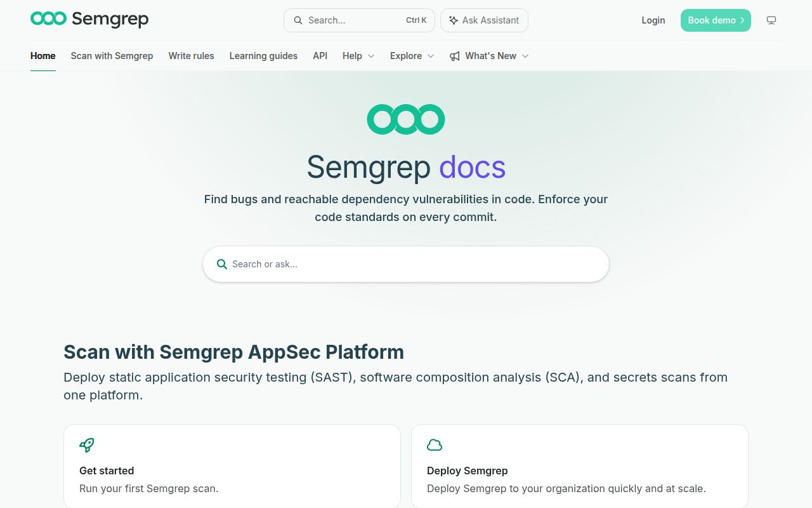
Task: Select the Home tab
Action: tap(43, 56)
